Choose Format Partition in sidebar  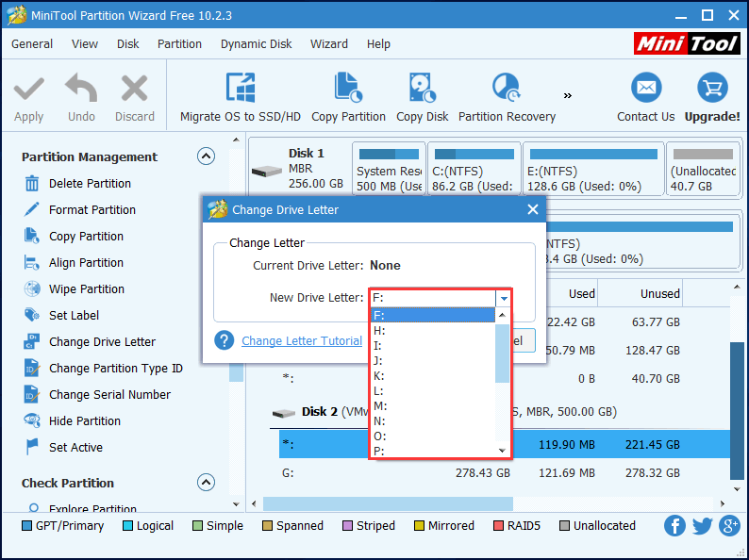80,209
